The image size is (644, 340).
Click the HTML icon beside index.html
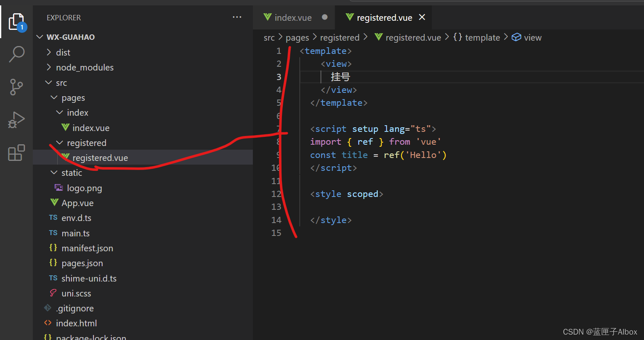pos(48,323)
